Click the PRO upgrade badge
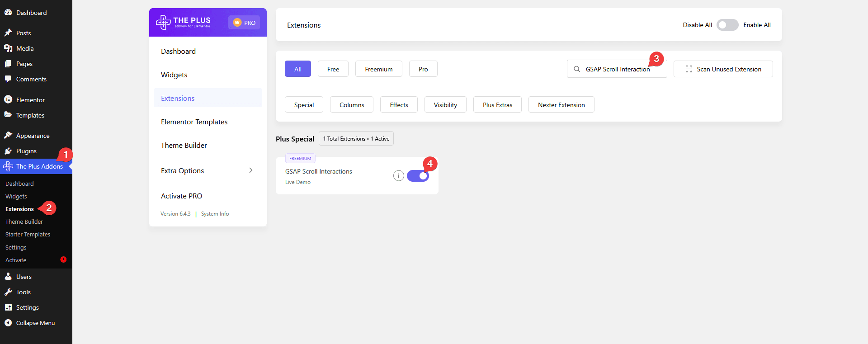The width and height of the screenshot is (868, 344). (244, 23)
